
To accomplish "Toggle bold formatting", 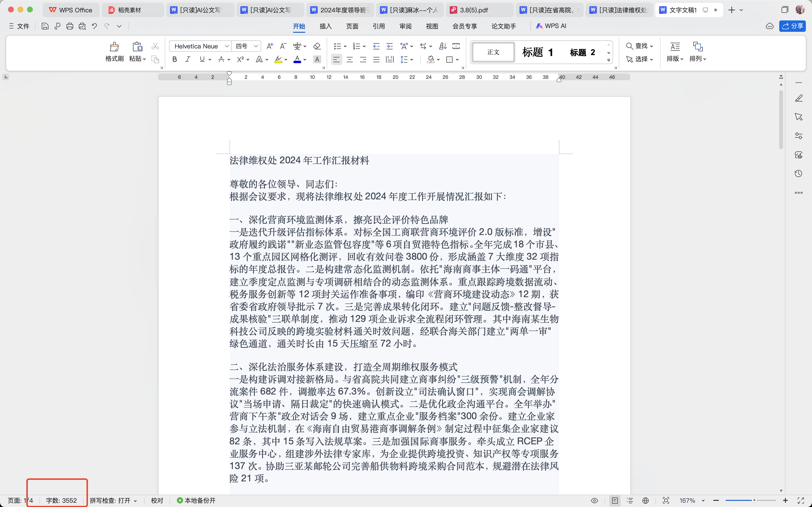I will [175, 60].
